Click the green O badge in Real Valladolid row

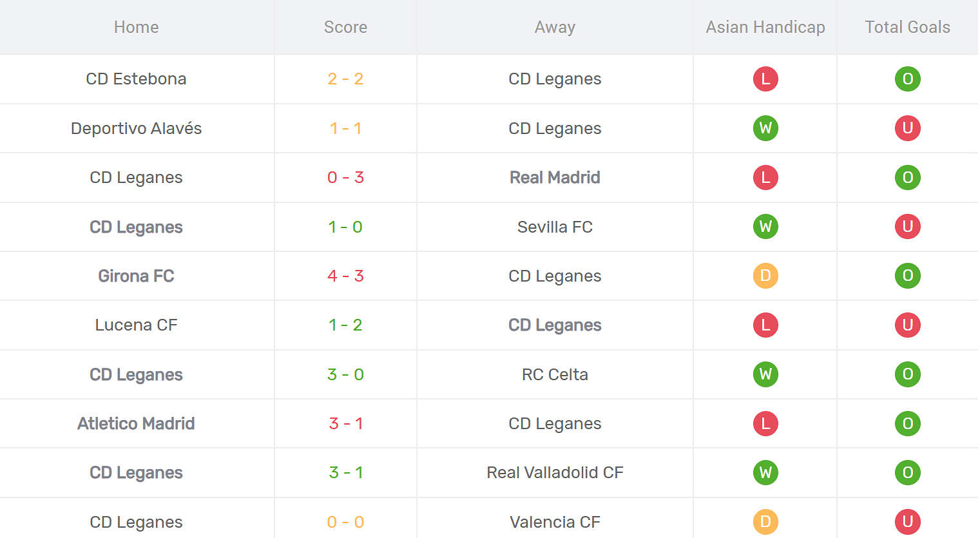(x=907, y=472)
